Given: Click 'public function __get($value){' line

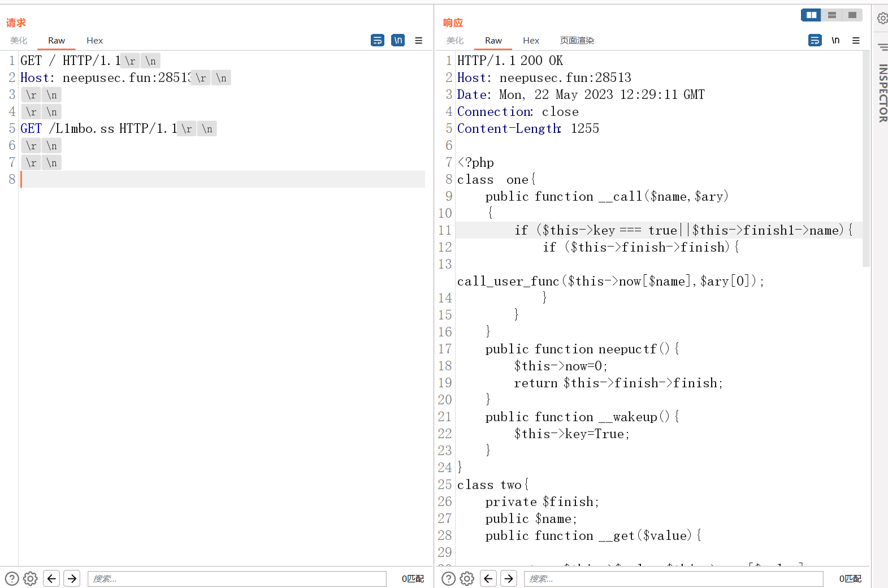Looking at the screenshot, I should tap(594, 535).
